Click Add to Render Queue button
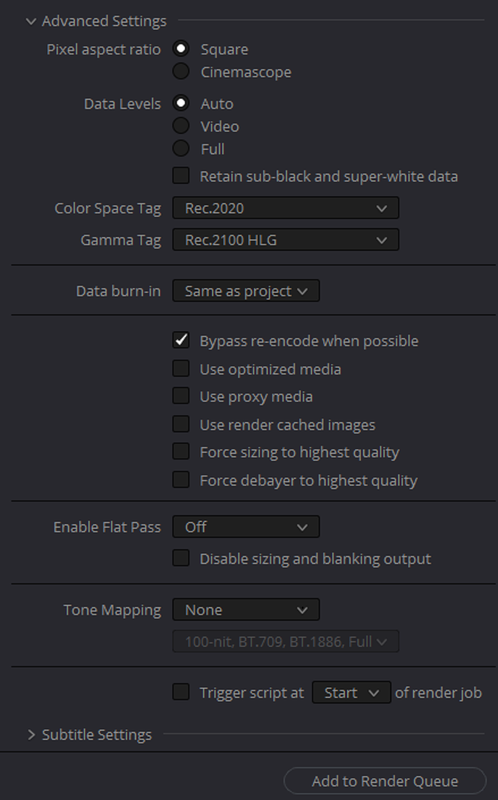 click(x=385, y=781)
